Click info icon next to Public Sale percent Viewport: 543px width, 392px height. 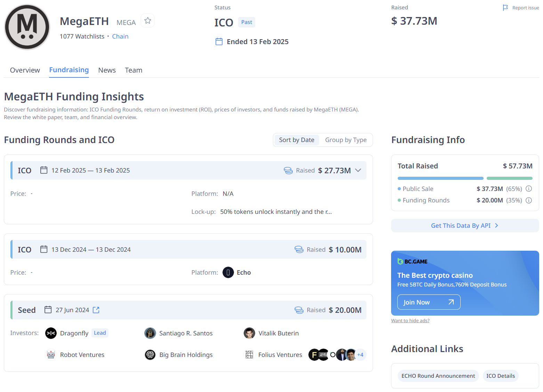529,189
